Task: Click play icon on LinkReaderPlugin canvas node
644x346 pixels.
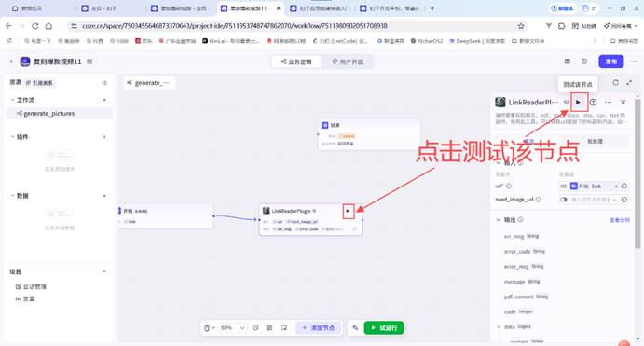Action: point(348,211)
